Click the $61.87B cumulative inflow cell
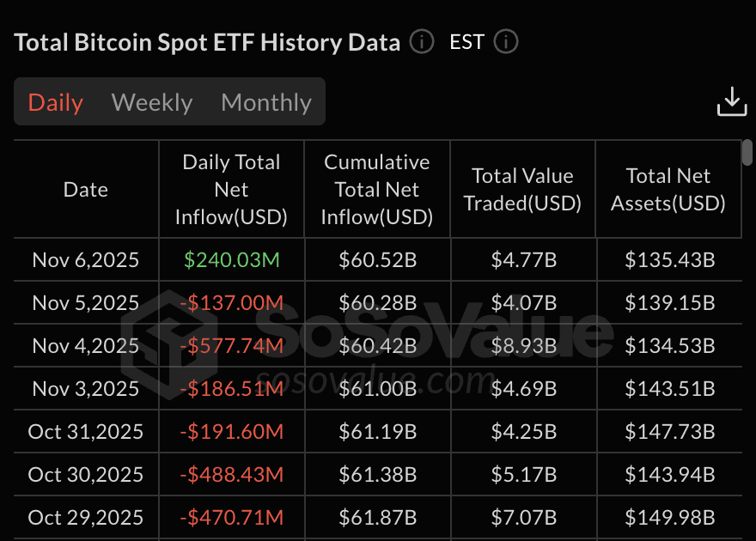The image size is (756, 541). pyautogui.click(x=377, y=518)
